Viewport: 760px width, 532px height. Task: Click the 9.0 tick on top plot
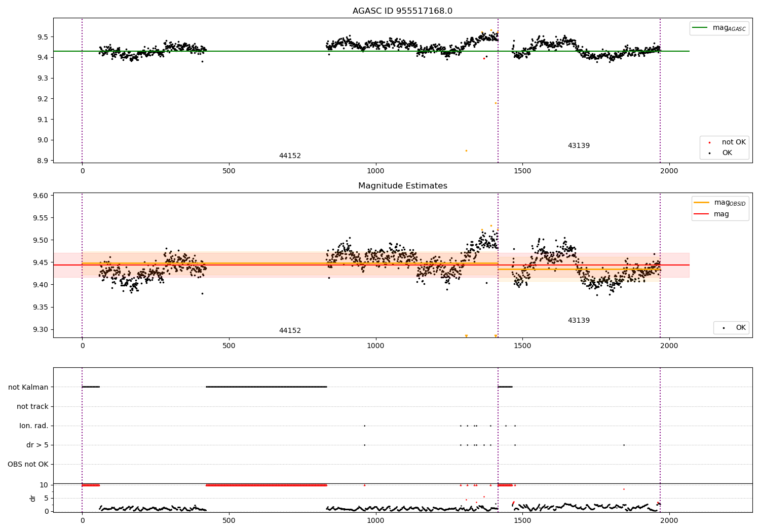43,140
